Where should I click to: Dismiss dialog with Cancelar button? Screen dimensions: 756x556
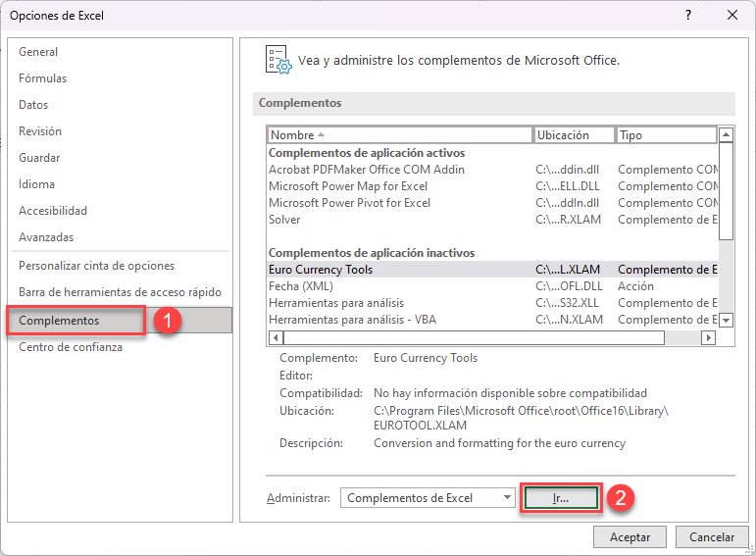712,536
